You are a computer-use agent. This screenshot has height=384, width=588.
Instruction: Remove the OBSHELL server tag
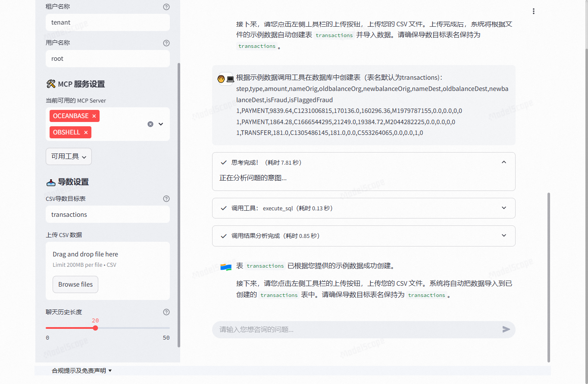tap(87, 132)
